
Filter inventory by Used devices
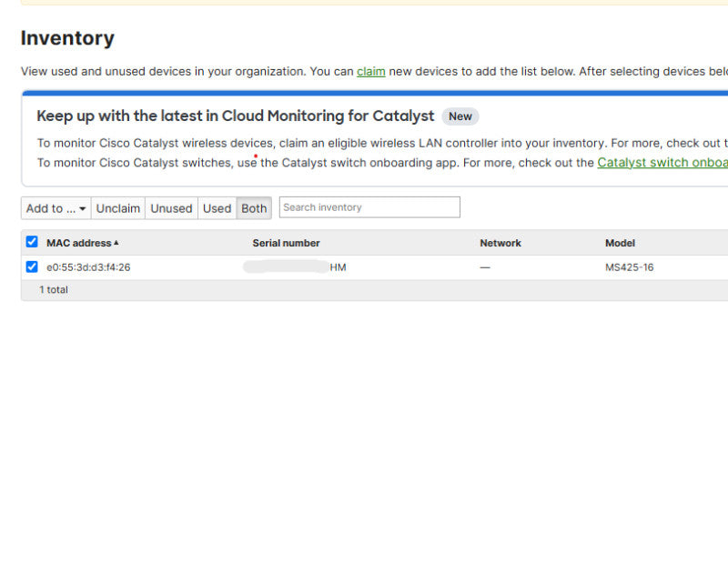click(x=217, y=208)
